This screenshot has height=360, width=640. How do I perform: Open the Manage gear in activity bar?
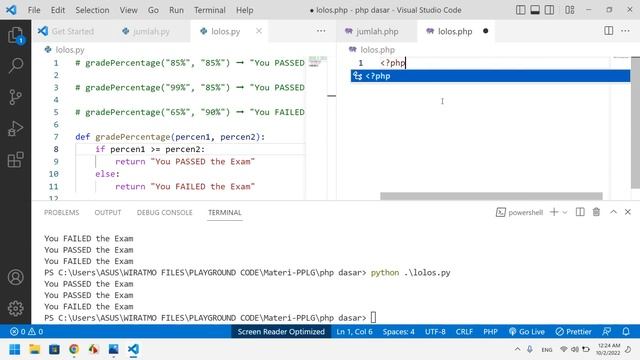click(16, 308)
